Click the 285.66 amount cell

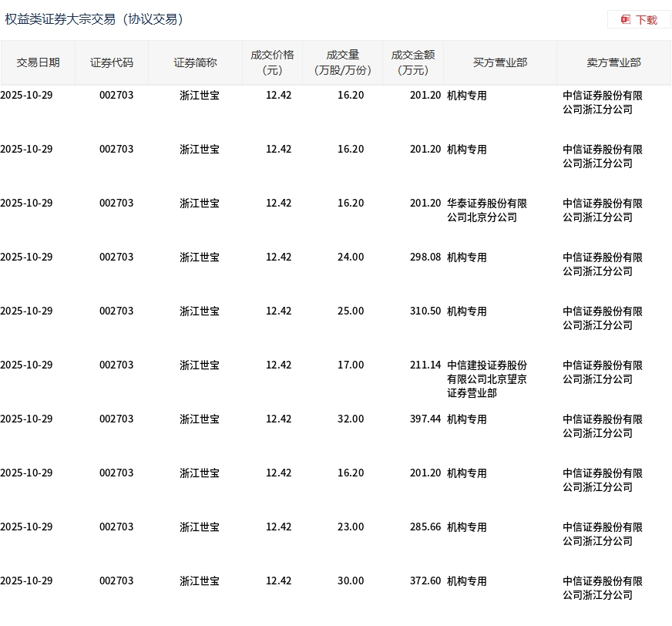point(425,527)
